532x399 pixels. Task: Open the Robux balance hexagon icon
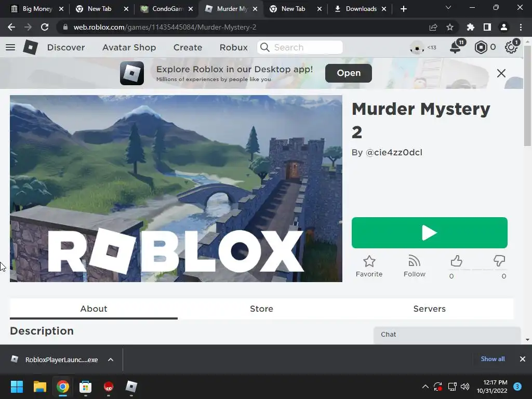click(481, 47)
